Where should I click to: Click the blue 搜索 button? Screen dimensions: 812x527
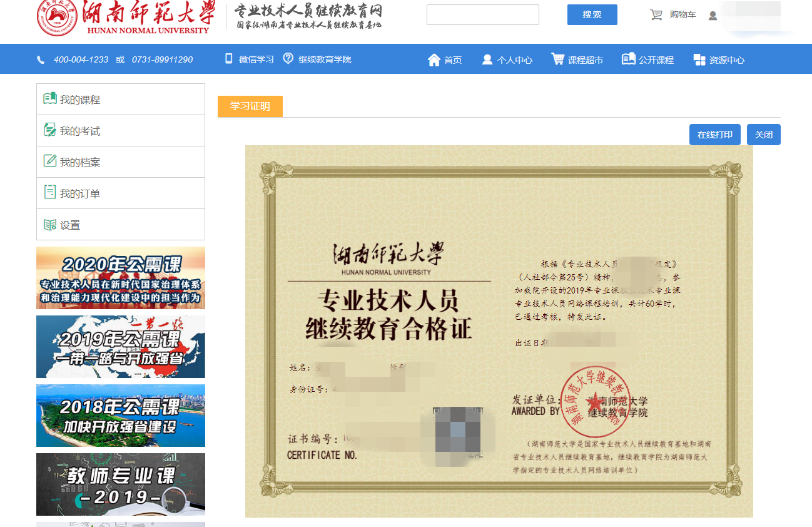[x=592, y=15]
